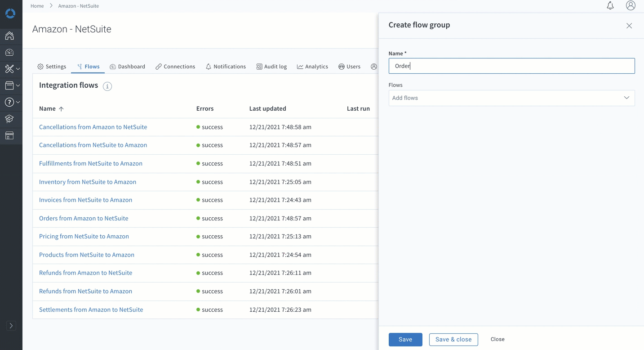644x350 pixels.
Task: Open Orders from Amazon to NetSuite flow
Action: click(84, 218)
